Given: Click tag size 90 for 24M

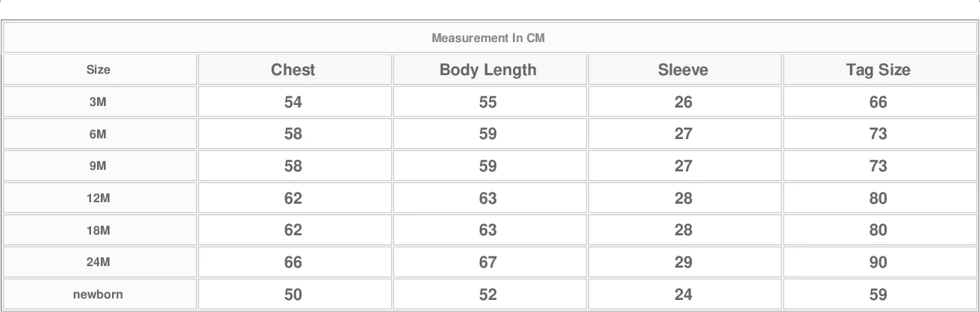Looking at the screenshot, I should [x=878, y=262].
